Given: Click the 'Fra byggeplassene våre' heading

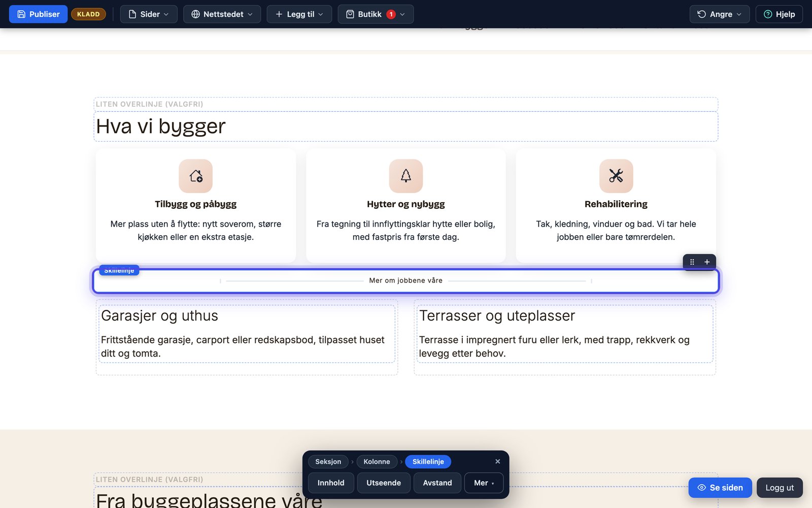Looking at the screenshot, I should (209, 500).
